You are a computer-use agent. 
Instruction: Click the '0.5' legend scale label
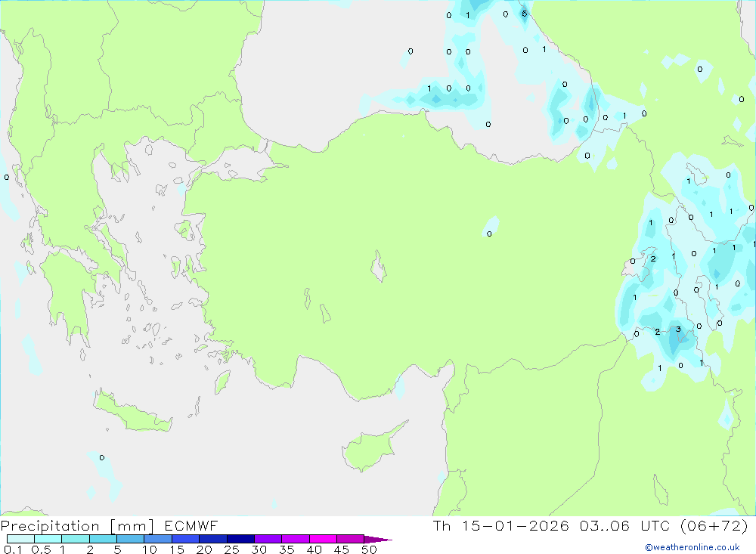(x=41, y=549)
